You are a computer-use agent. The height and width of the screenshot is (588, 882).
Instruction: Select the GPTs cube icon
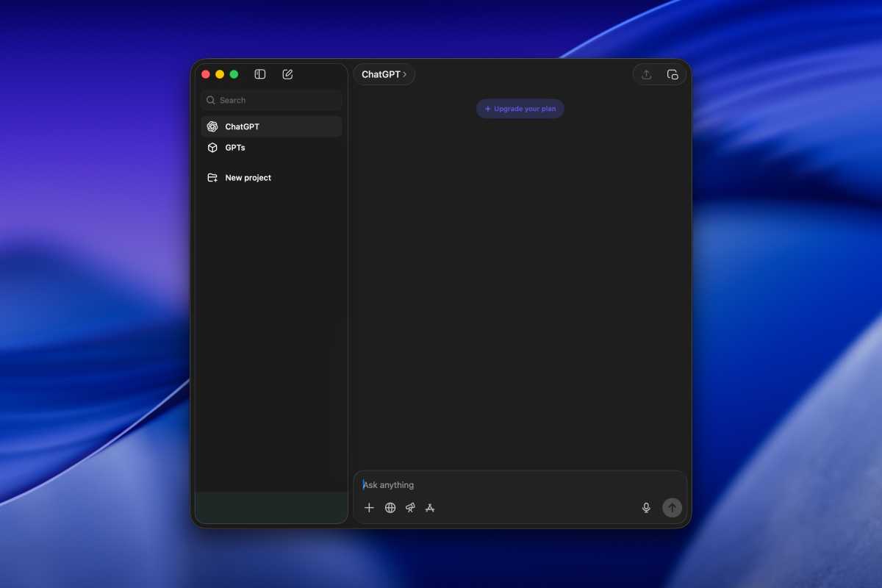pyautogui.click(x=212, y=147)
